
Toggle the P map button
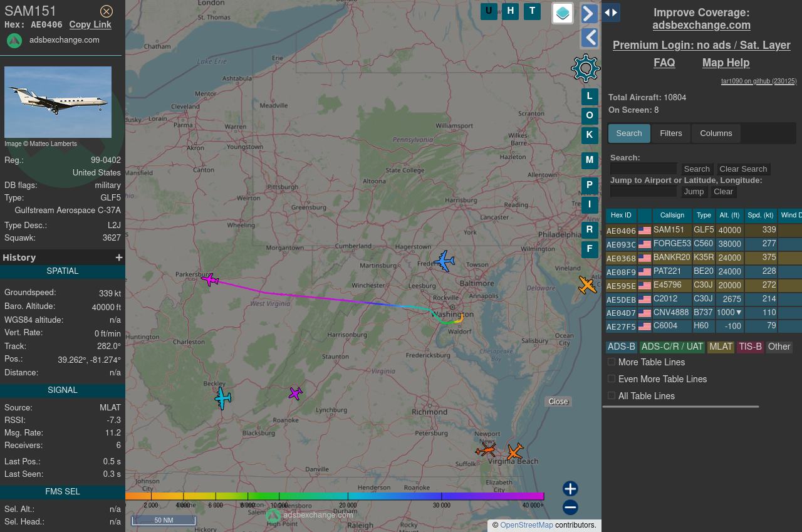click(590, 185)
